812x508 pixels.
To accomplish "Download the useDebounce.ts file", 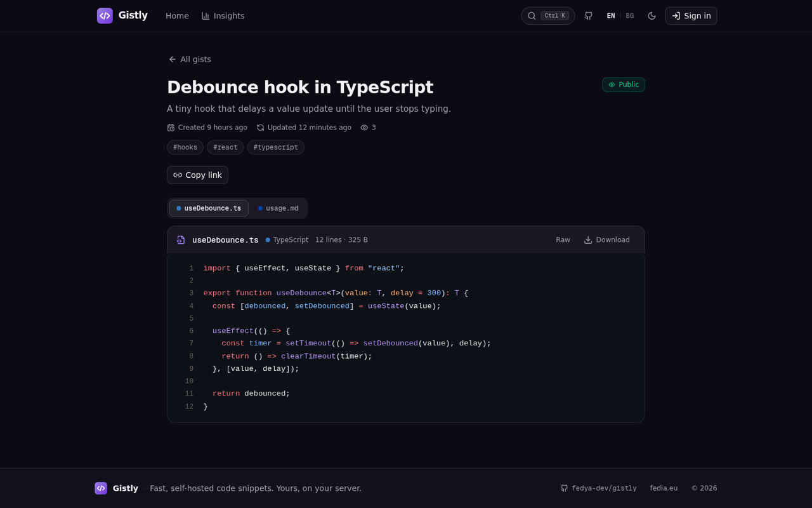I will pos(606,239).
